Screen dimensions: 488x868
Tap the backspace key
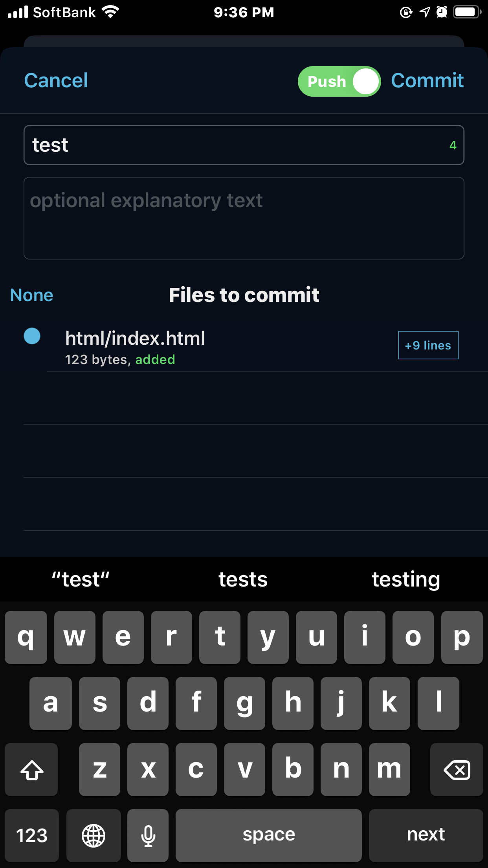pyautogui.click(x=457, y=770)
